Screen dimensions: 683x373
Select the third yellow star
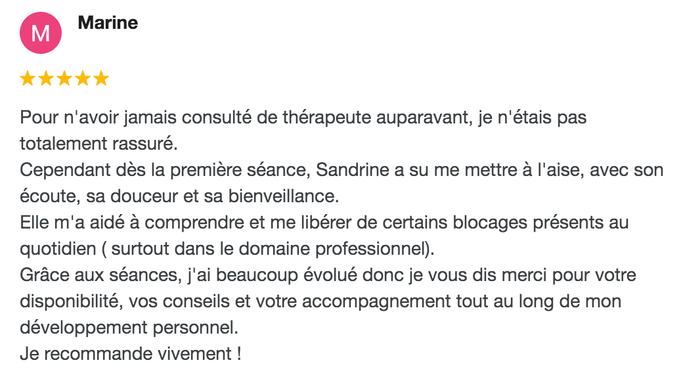coord(64,78)
